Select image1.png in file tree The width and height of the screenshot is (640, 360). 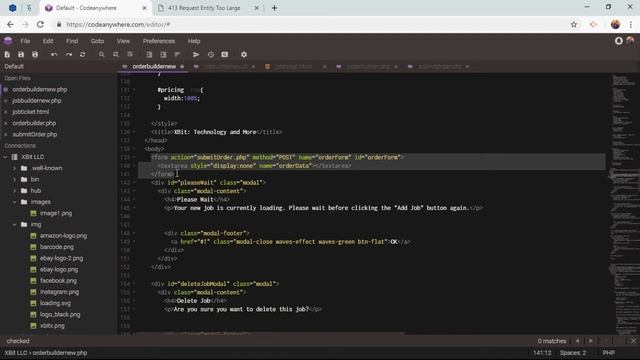coord(56,213)
